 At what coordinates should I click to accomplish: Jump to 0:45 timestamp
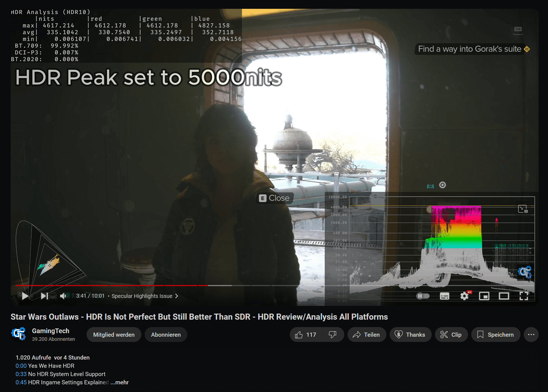[x=21, y=382]
